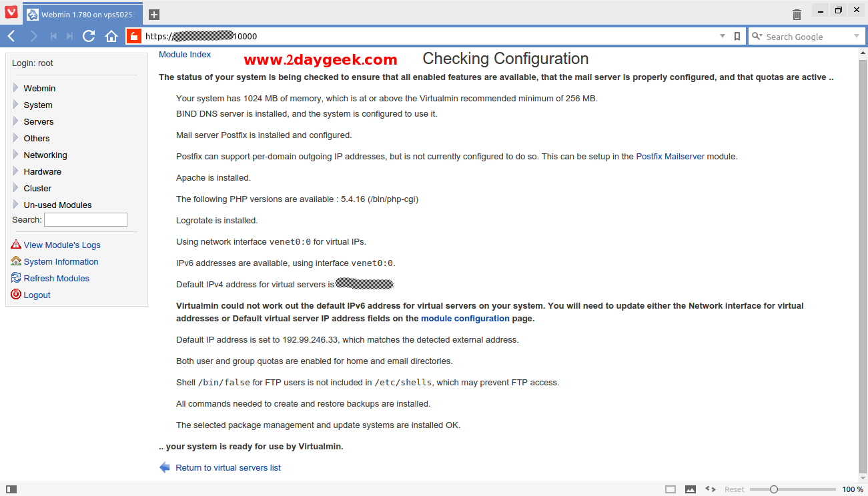The width and height of the screenshot is (868, 496).
Task: Go to the browser home page
Action: coord(111,36)
